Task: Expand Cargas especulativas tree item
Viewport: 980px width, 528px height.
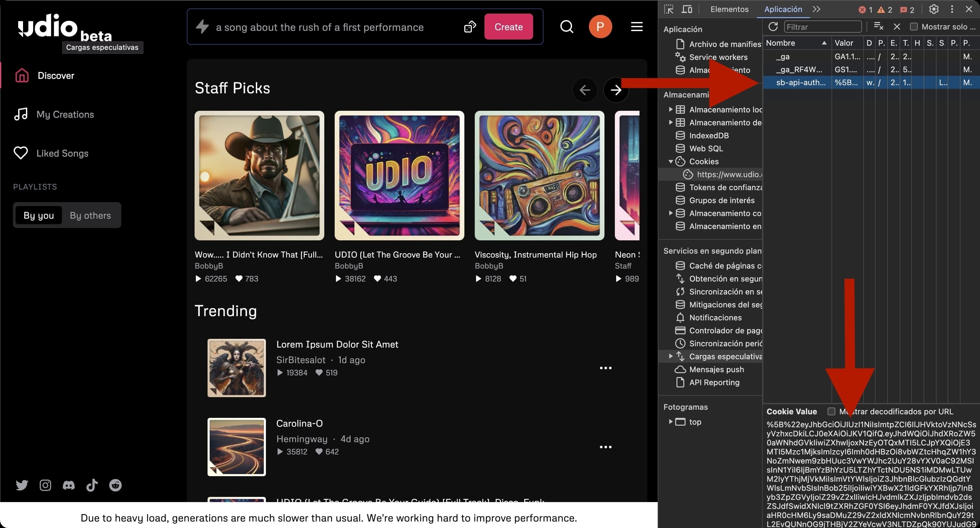Action: (671, 356)
